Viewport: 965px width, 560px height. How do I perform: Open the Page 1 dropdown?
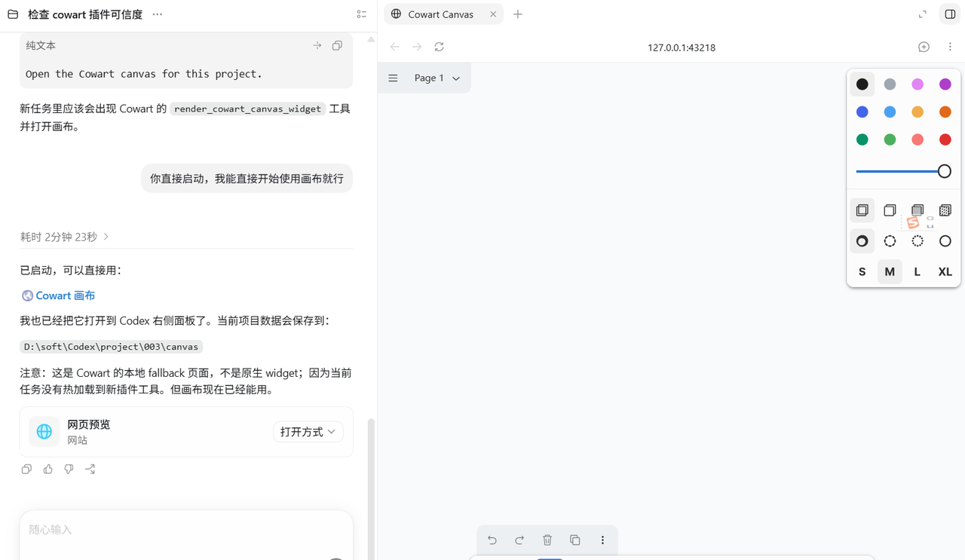(x=437, y=78)
